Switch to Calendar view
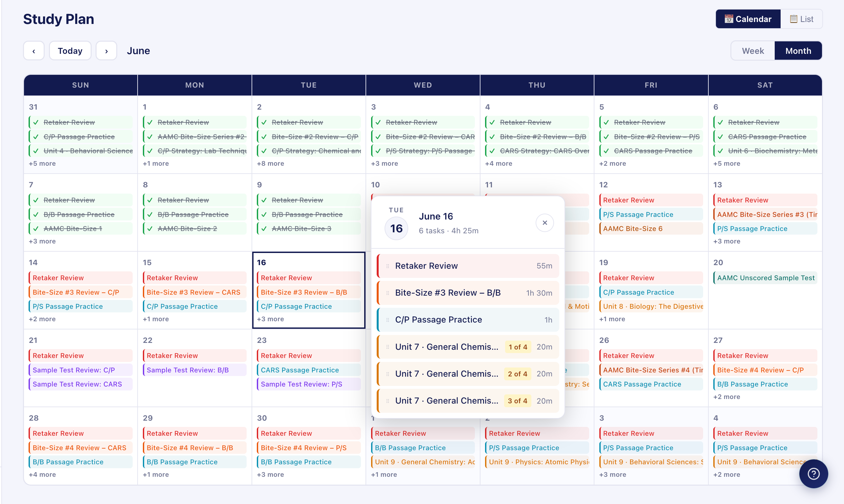Screen dimensions: 844x504 point(748,19)
